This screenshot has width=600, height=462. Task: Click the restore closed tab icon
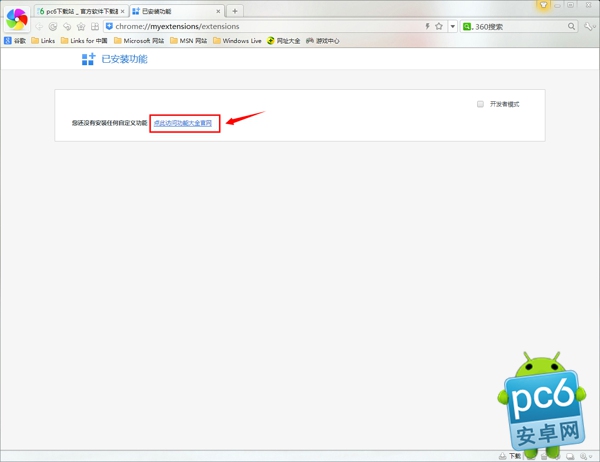[67, 26]
